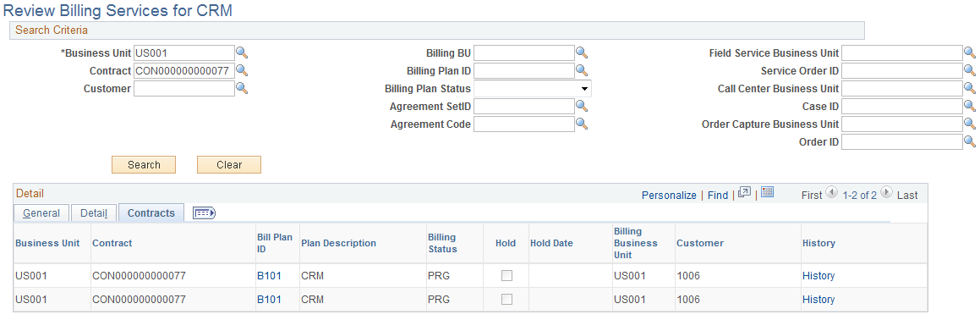Switch to the Detail tab

tap(94, 213)
